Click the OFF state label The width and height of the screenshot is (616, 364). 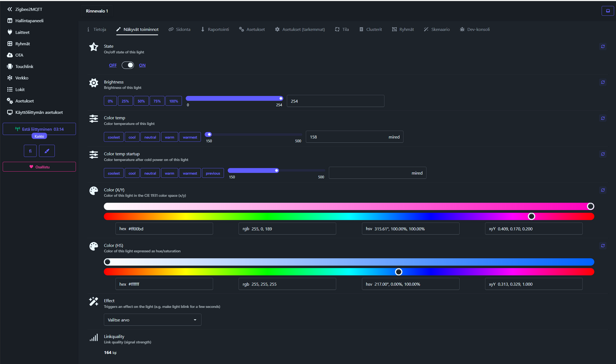pyautogui.click(x=113, y=65)
